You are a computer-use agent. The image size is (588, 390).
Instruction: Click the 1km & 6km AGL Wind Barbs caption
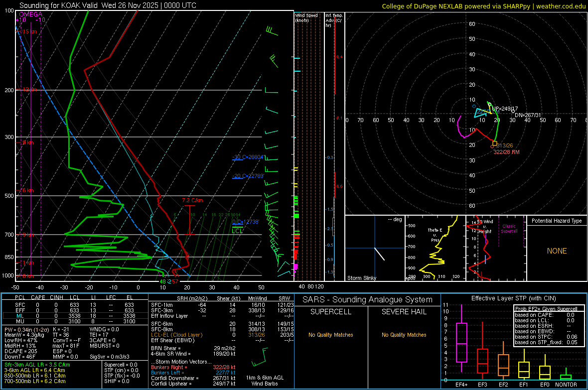click(x=265, y=381)
